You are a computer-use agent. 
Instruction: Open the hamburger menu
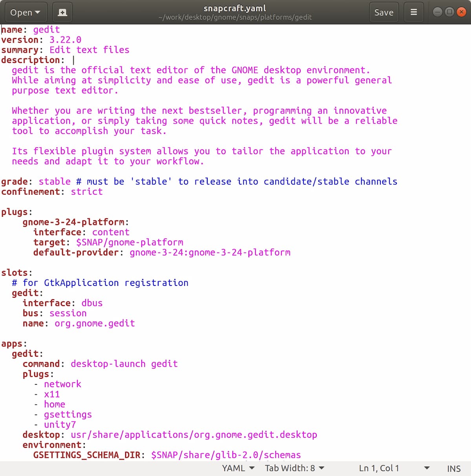[x=414, y=12]
